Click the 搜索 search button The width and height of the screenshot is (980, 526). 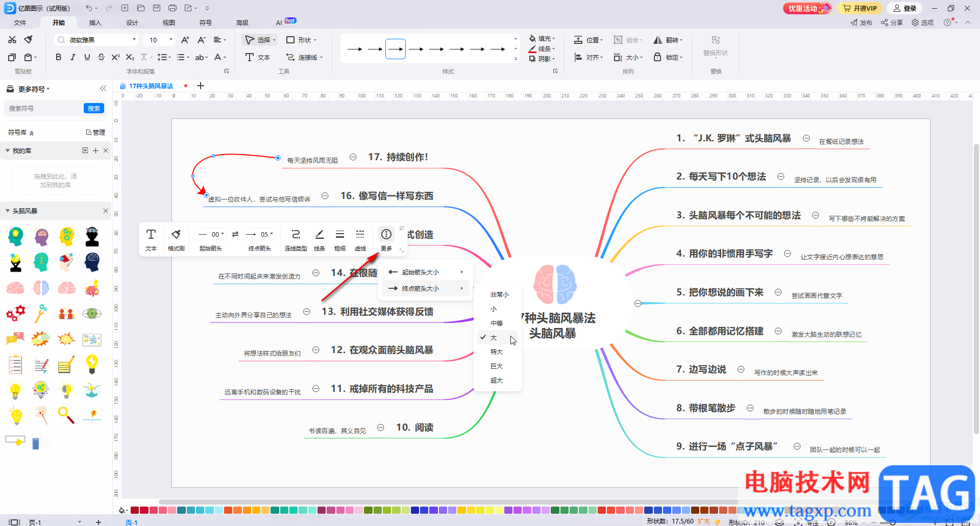(x=94, y=108)
